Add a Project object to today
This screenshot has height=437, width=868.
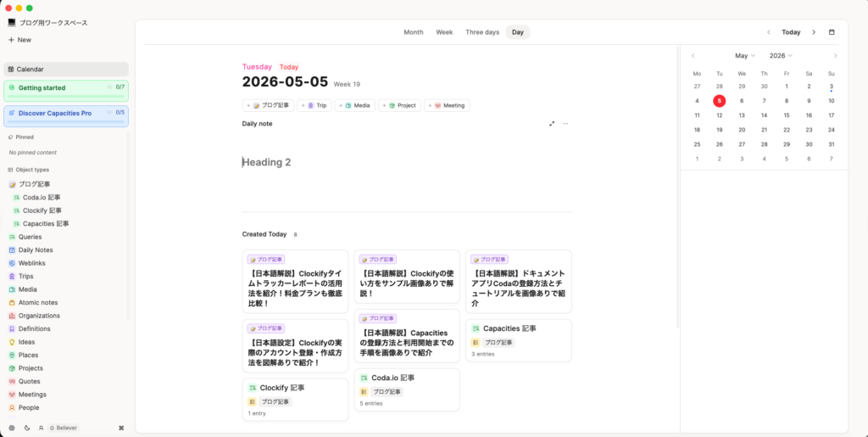pos(400,105)
